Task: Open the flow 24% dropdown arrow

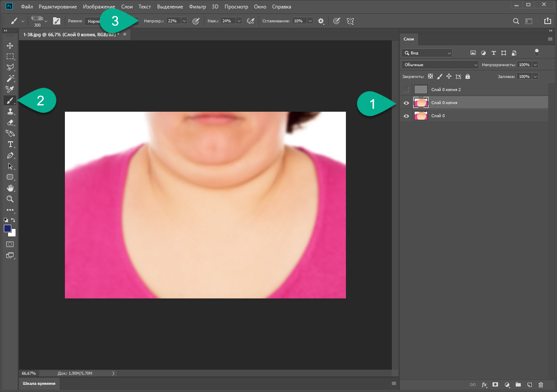Action: (239, 21)
